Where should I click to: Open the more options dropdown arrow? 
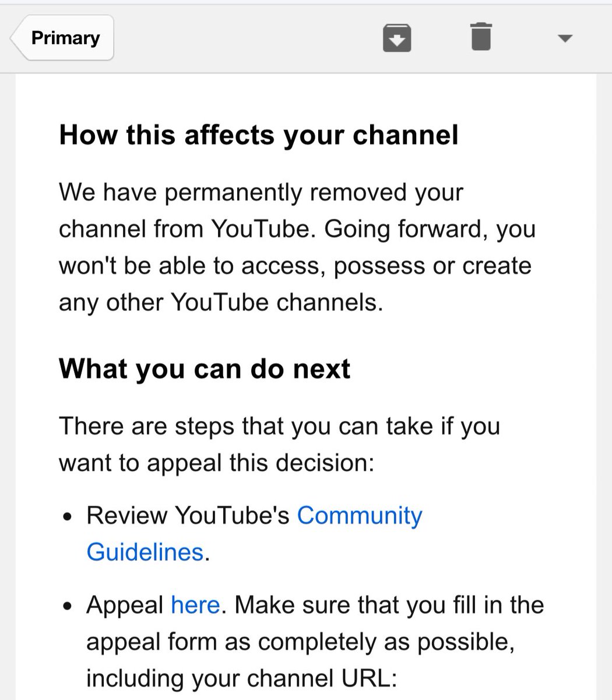point(564,39)
